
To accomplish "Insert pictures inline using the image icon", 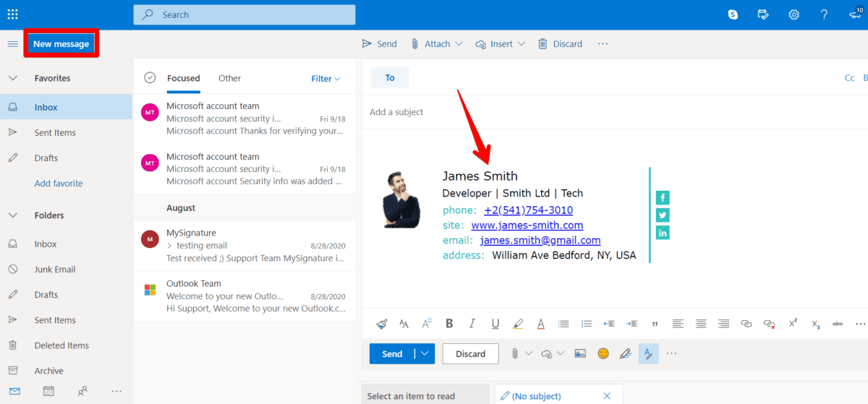I will 579,353.
